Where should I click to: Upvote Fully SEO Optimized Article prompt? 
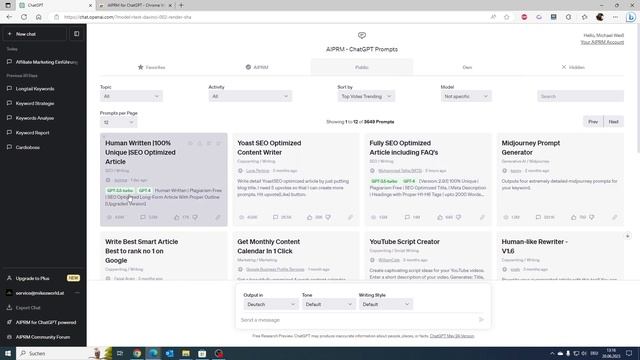pyautogui.click(x=440, y=217)
